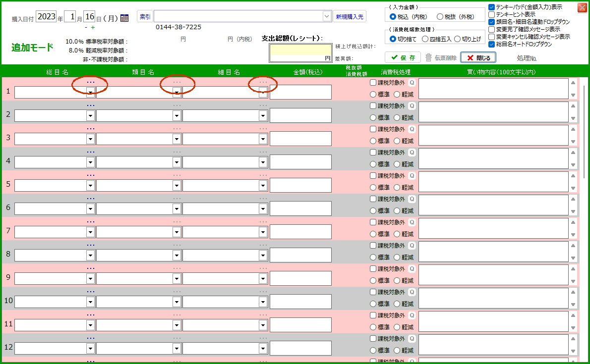Open row 1 総目名 dropdown
This screenshot has height=364, width=590.
pyautogui.click(x=90, y=92)
